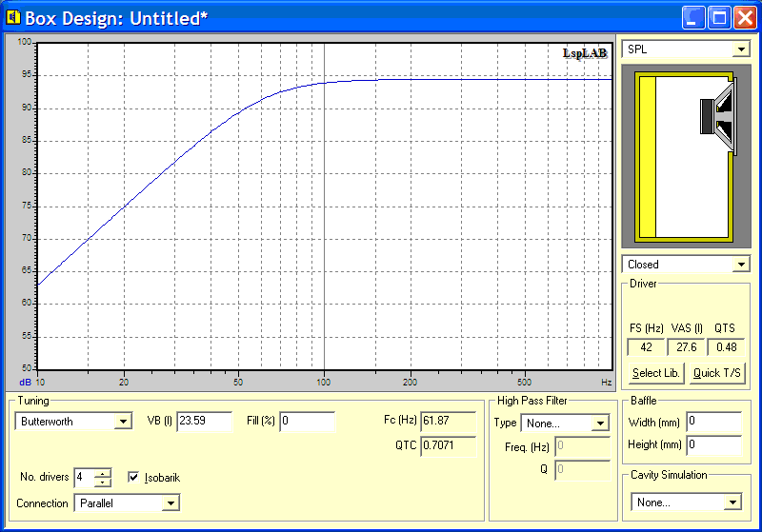Open the SPL graph type dropdown
The width and height of the screenshot is (762, 532).
[x=741, y=49]
